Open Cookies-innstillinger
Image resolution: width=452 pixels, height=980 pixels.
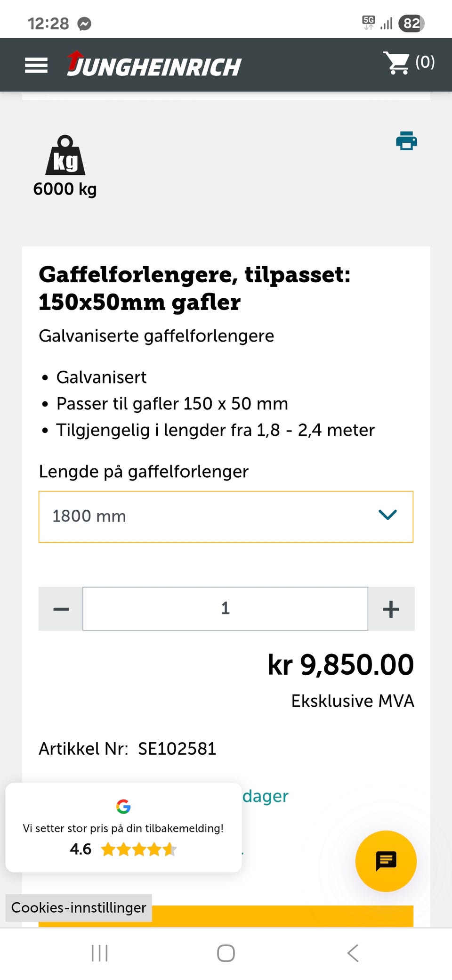click(x=78, y=908)
